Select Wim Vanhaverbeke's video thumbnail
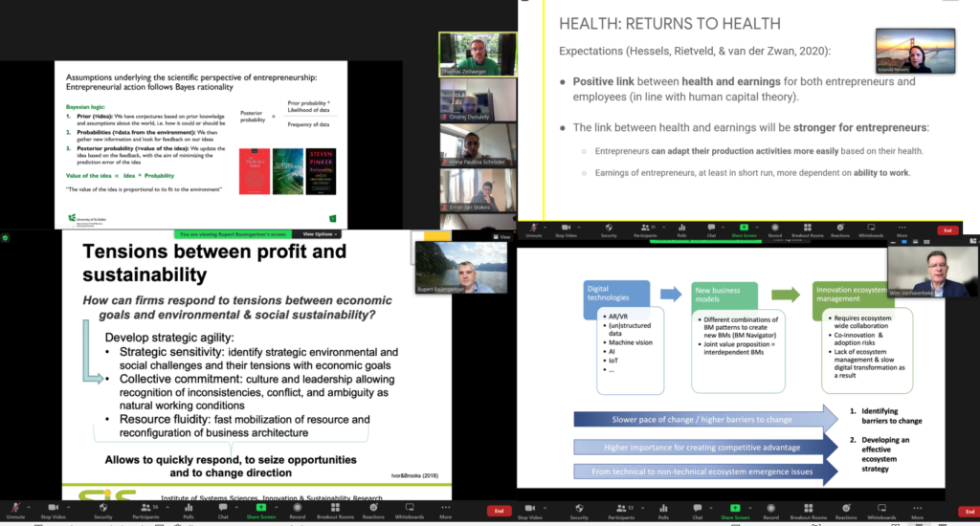 (x=933, y=272)
